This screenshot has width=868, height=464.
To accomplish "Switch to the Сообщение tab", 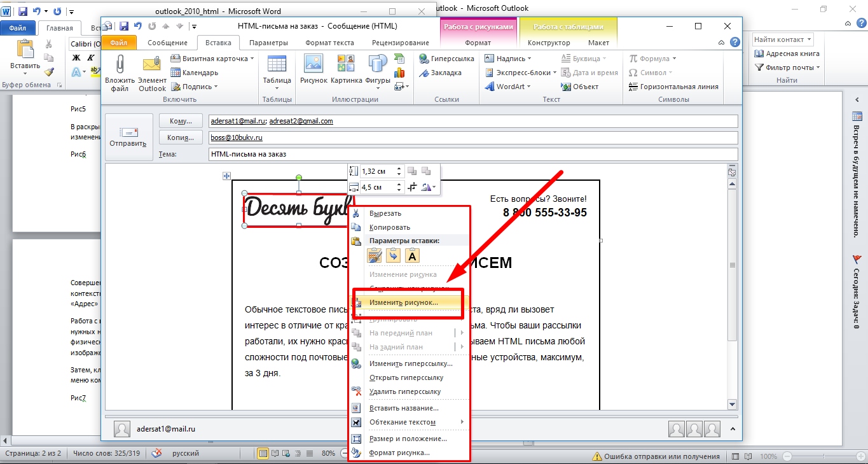I will (x=167, y=43).
